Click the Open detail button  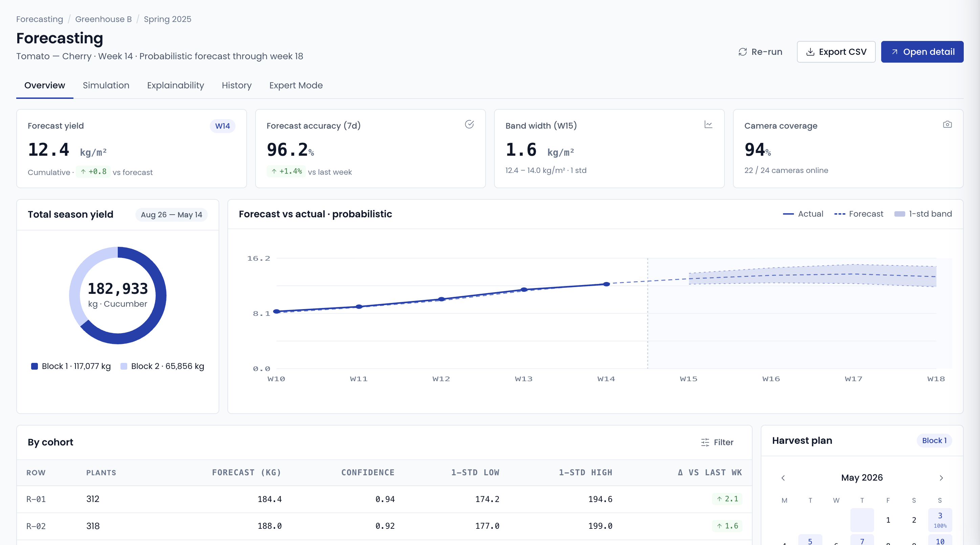[x=922, y=52]
